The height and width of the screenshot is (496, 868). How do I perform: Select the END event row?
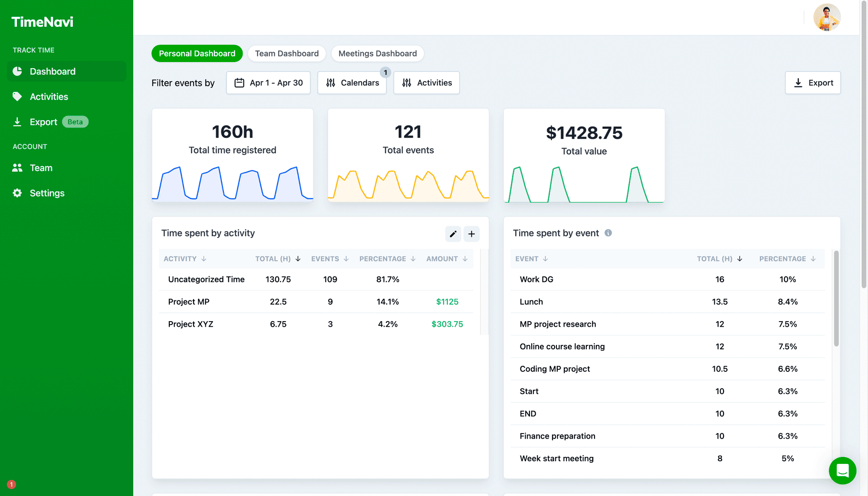click(667, 414)
